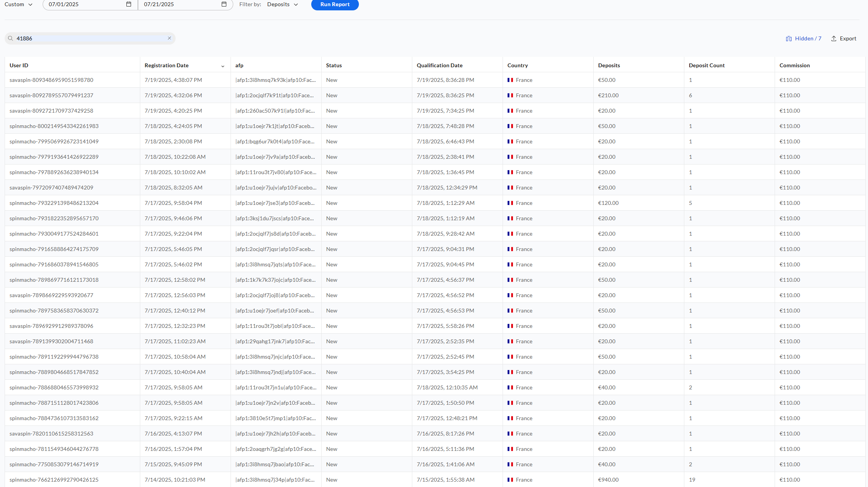Click the Deposits column header
This screenshot has width=868, height=487.
pos(609,65)
